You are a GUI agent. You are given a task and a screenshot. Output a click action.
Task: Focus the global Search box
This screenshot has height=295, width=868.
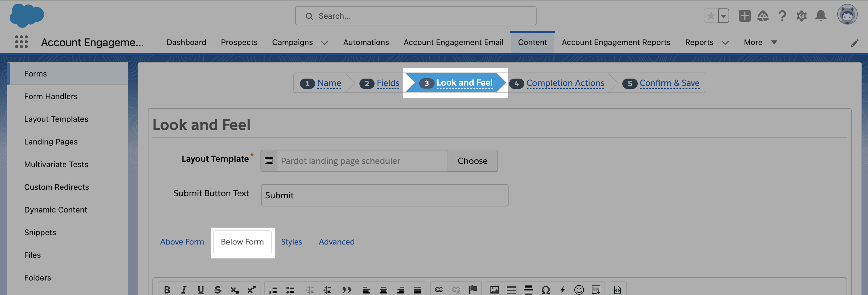(x=416, y=16)
